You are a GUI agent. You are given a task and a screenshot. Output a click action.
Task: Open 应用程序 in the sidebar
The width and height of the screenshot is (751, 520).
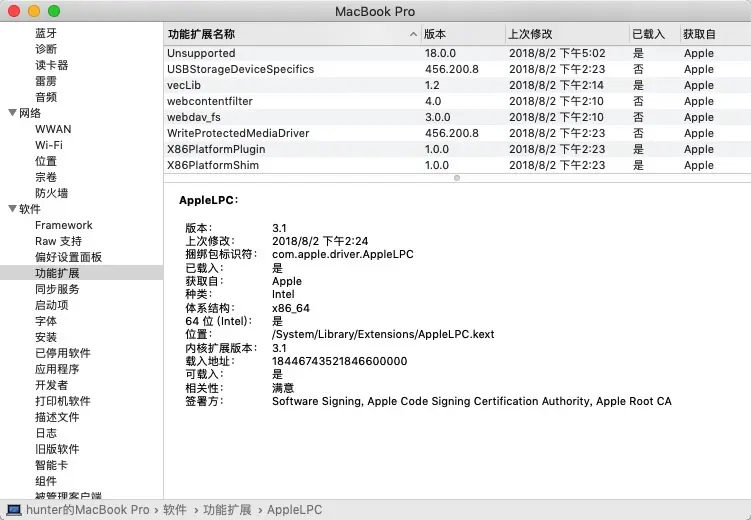pyautogui.click(x=57, y=369)
